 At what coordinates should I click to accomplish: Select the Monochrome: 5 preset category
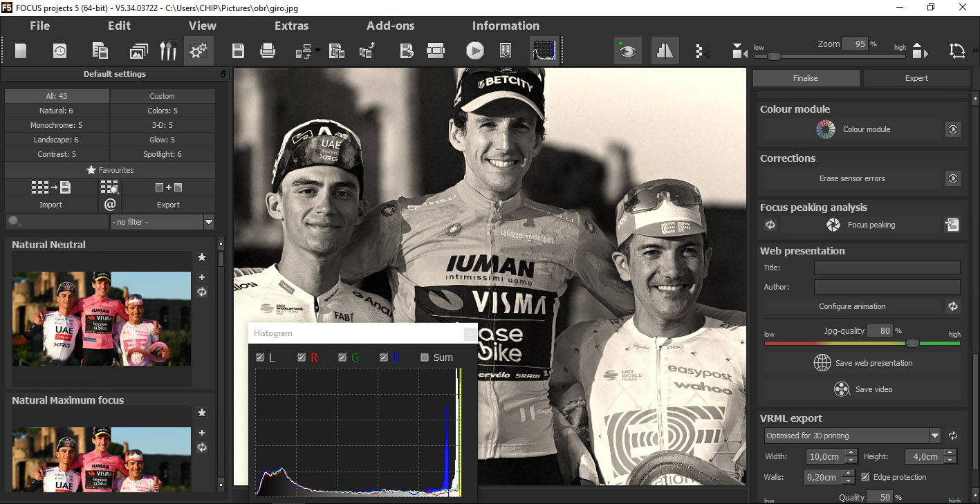pyautogui.click(x=56, y=125)
